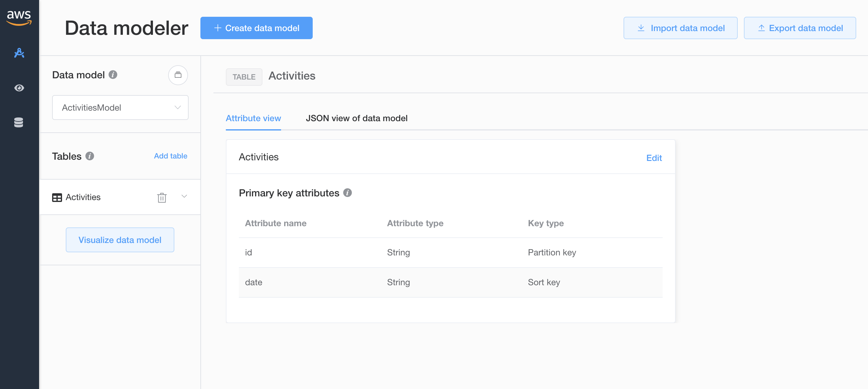The image size is (868, 389).
Task: Click the Data model info icon
Action: (x=113, y=75)
